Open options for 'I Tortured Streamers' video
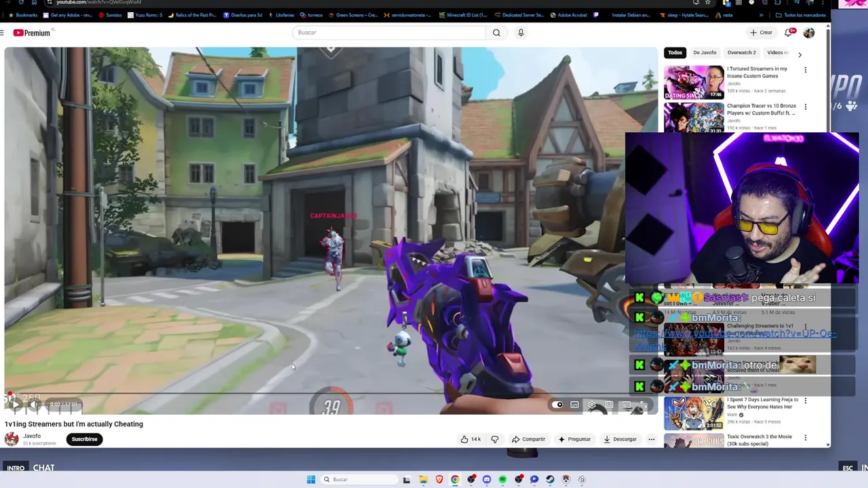 pos(806,70)
